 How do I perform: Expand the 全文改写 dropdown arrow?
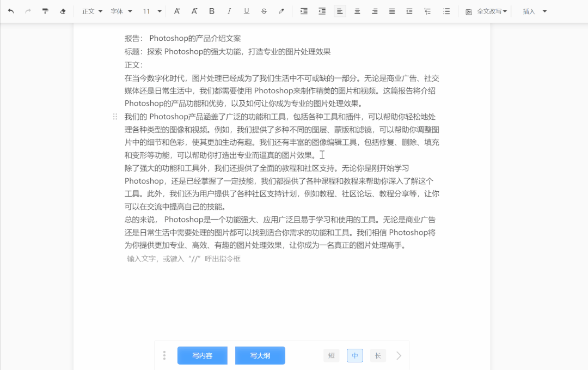pos(505,11)
